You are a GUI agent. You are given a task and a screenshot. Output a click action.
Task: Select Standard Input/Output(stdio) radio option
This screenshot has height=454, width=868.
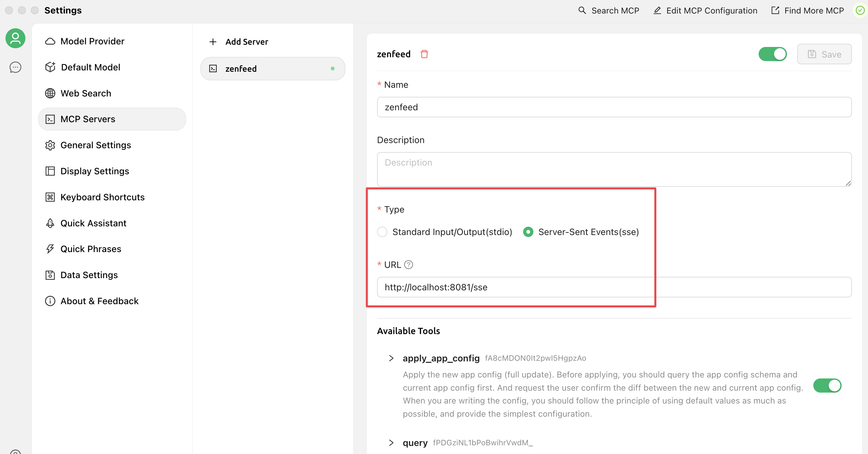pos(382,232)
